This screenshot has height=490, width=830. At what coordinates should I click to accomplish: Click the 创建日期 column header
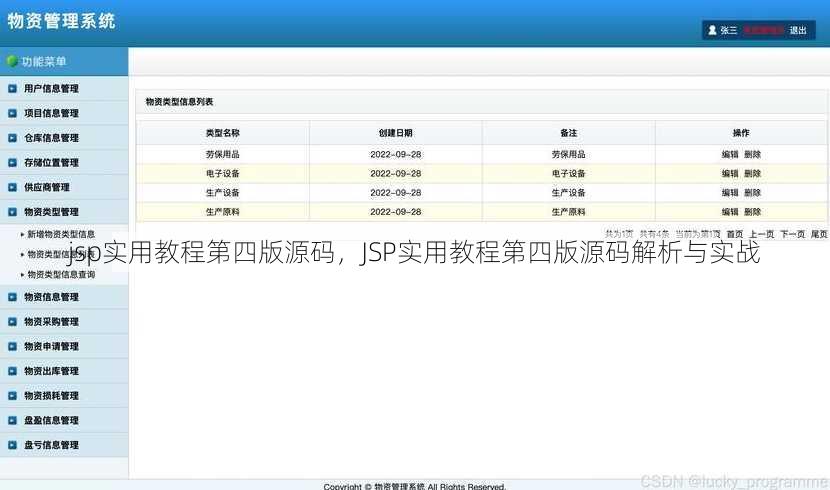(395, 133)
